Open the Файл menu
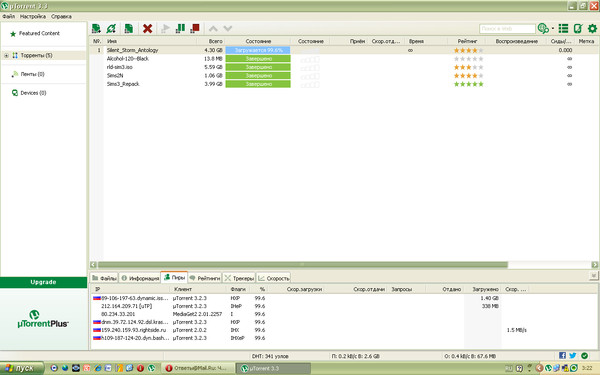The width and height of the screenshot is (600, 375). (8, 16)
